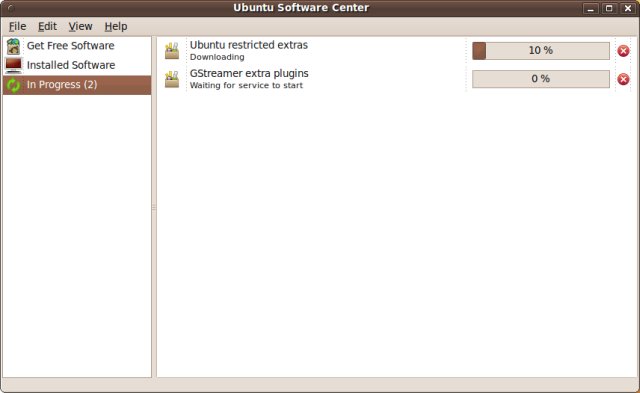This screenshot has width=640, height=393.
Task: Open the View menu
Action: 80,27
